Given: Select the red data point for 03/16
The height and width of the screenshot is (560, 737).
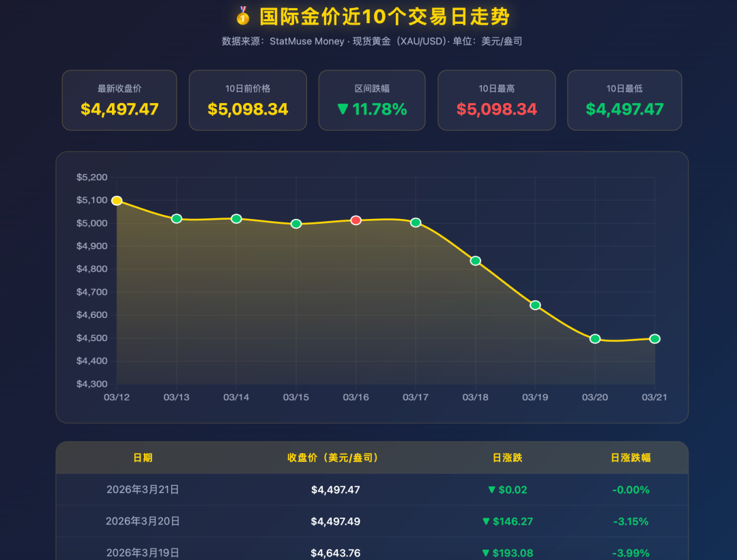Looking at the screenshot, I should coord(356,220).
